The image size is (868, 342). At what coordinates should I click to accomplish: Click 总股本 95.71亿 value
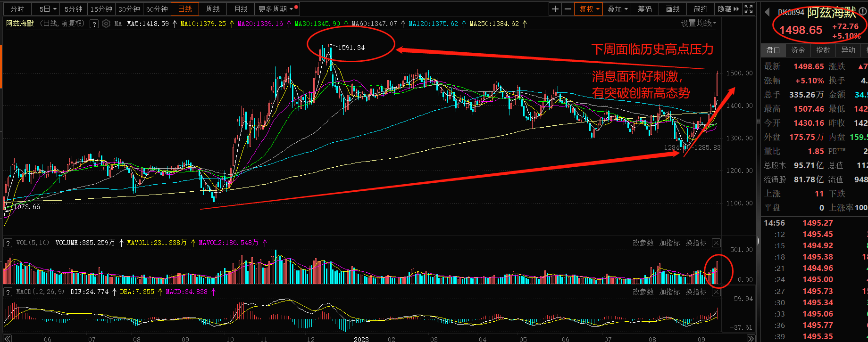(809, 165)
